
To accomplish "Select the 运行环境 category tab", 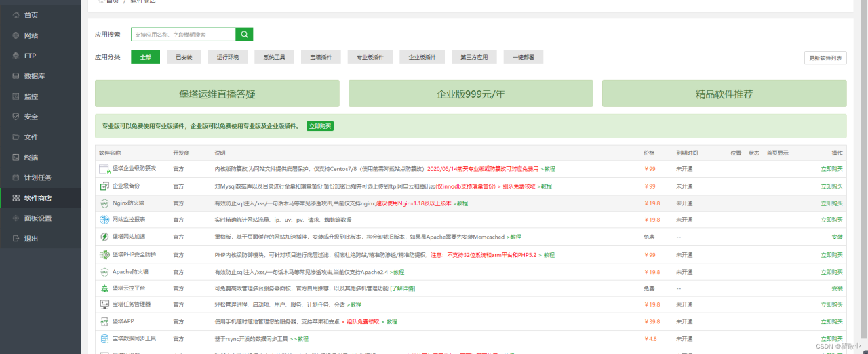I will tap(228, 57).
